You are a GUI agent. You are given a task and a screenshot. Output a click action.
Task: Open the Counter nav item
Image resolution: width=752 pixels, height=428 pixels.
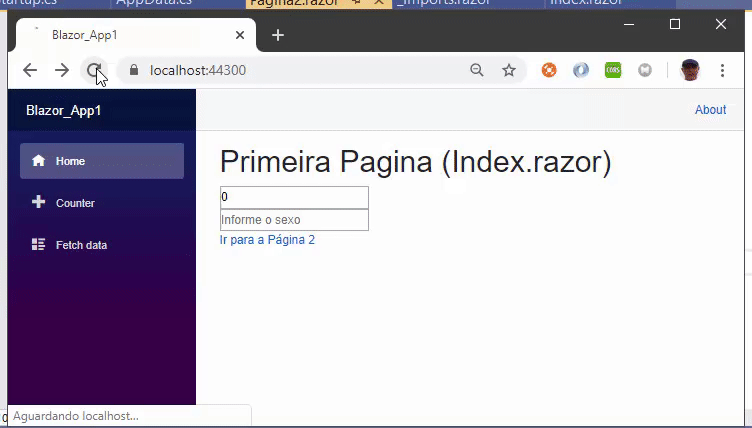pos(102,202)
